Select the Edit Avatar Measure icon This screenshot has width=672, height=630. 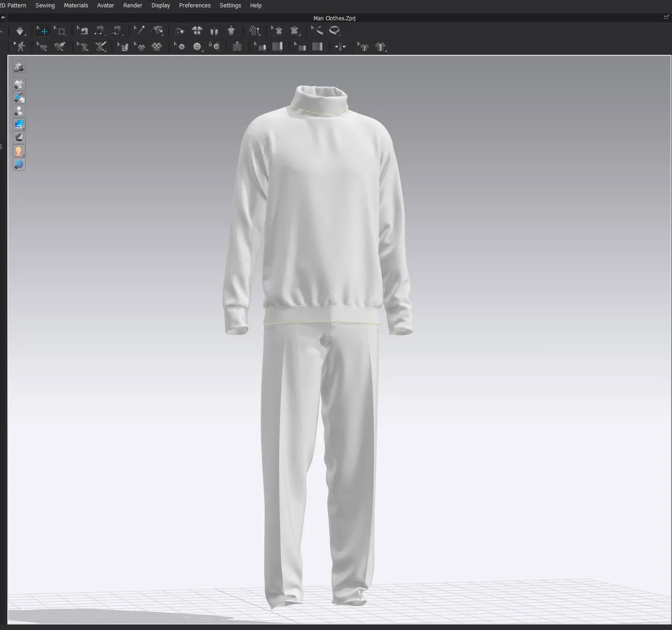click(277, 31)
